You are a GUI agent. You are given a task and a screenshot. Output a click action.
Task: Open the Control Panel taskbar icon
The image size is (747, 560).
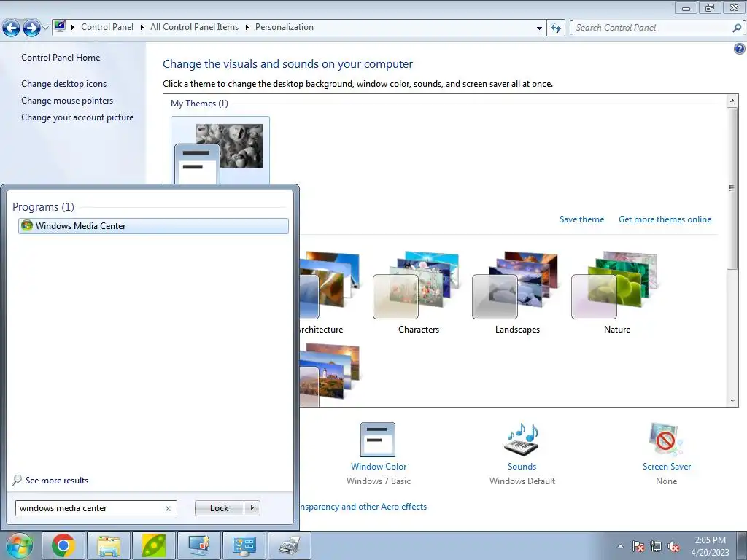pos(244,545)
